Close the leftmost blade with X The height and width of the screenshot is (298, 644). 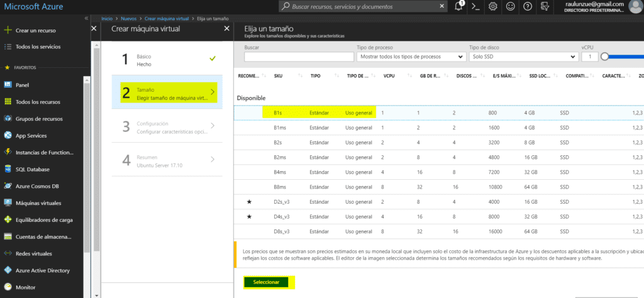94,28
